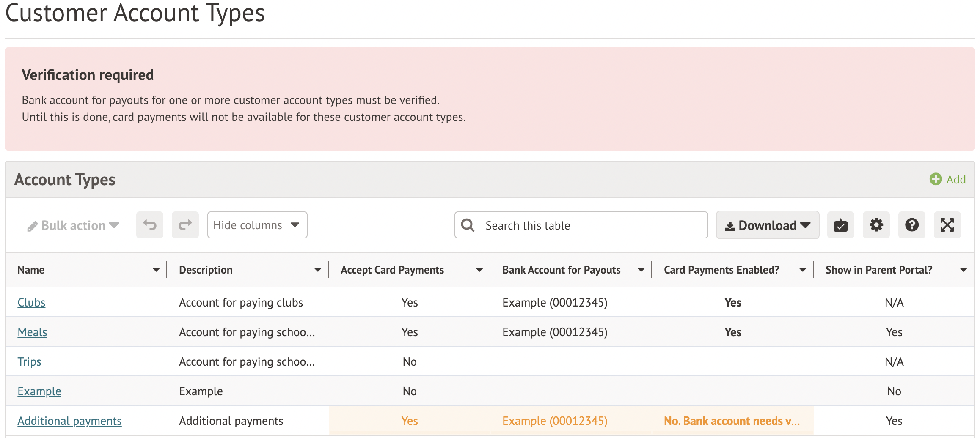
Task: Click the clipboard checkmark icon
Action: (840, 225)
